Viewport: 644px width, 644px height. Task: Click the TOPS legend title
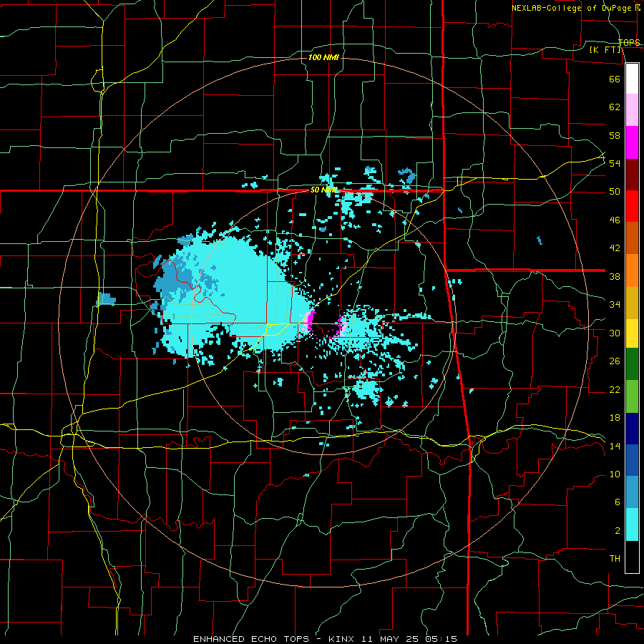coord(629,42)
